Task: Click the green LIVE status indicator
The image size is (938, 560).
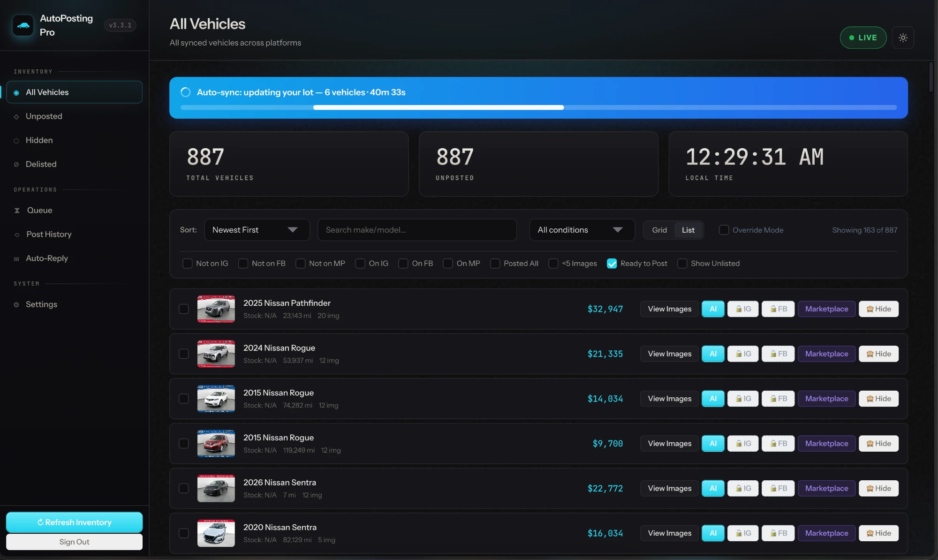Action: point(863,38)
